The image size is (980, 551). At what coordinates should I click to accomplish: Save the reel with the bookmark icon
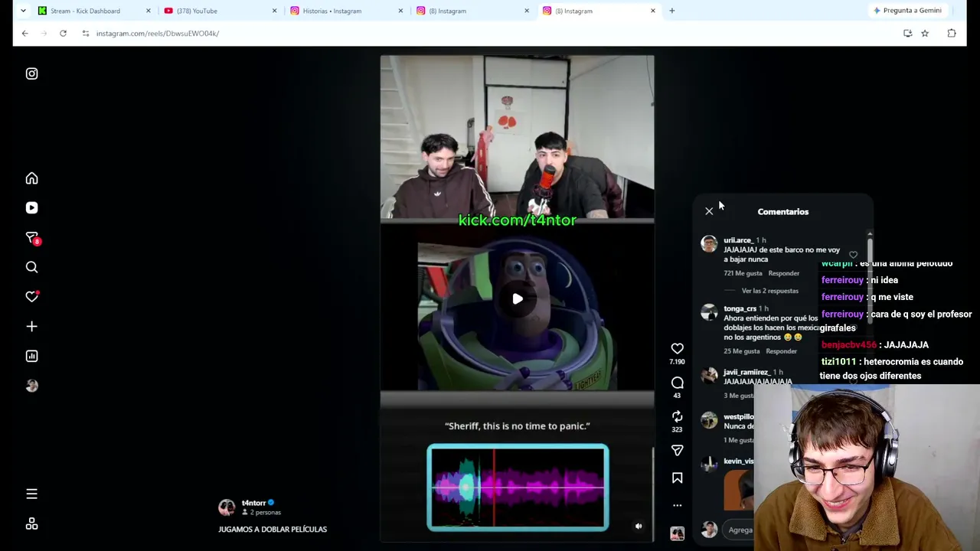coord(677,478)
